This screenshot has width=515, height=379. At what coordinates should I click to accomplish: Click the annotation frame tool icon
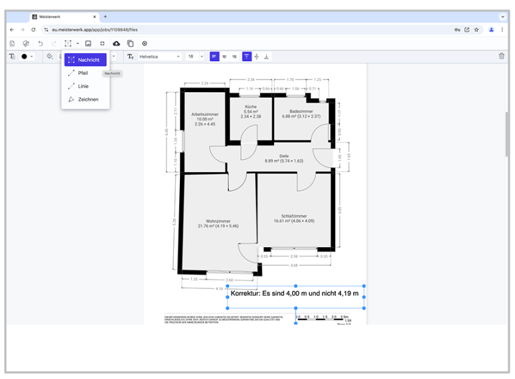point(68,43)
